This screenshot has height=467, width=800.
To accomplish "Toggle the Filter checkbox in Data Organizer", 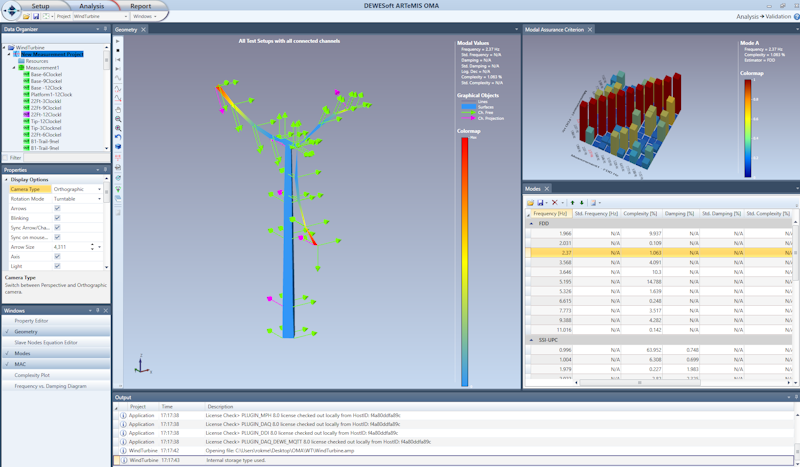I will [x=6, y=158].
